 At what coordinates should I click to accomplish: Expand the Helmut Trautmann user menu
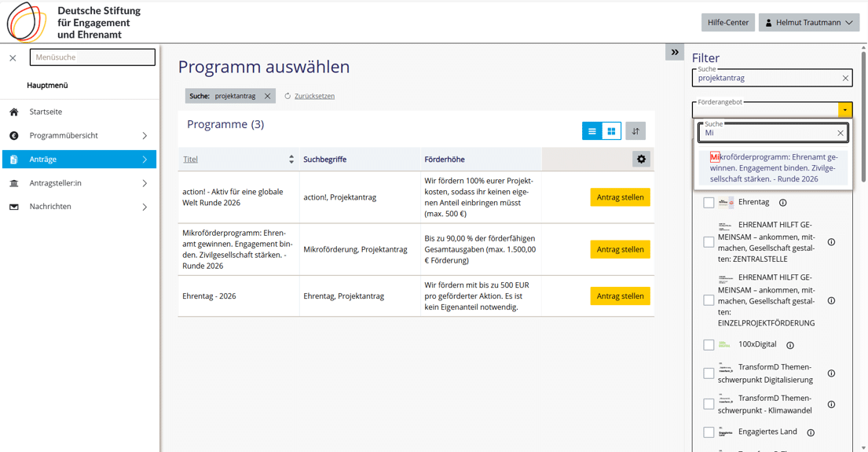click(808, 23)
